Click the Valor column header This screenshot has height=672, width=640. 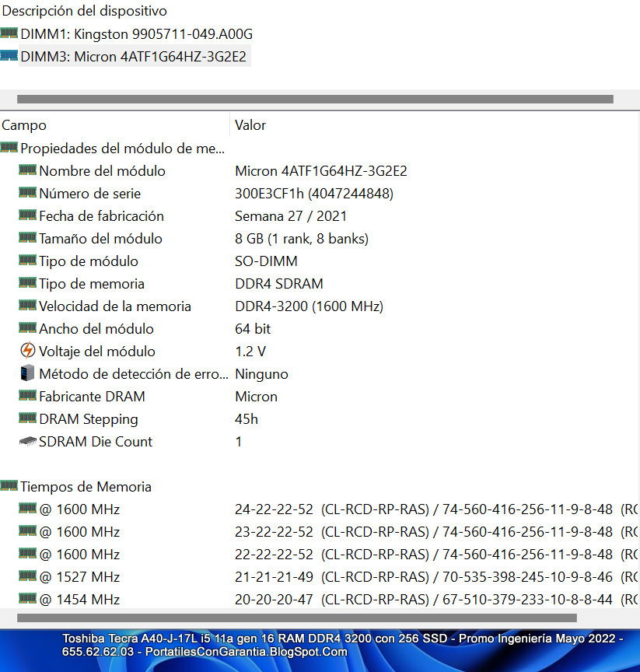point(250,125)
